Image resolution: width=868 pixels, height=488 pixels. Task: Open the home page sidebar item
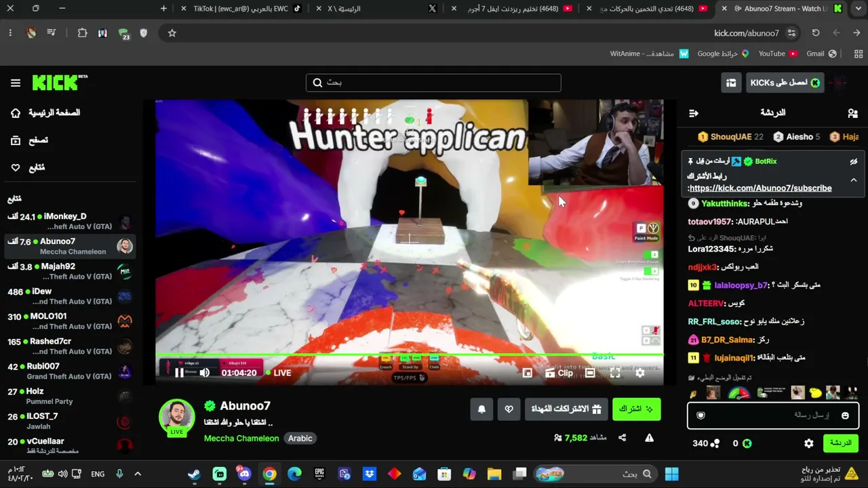click(46, 113)
